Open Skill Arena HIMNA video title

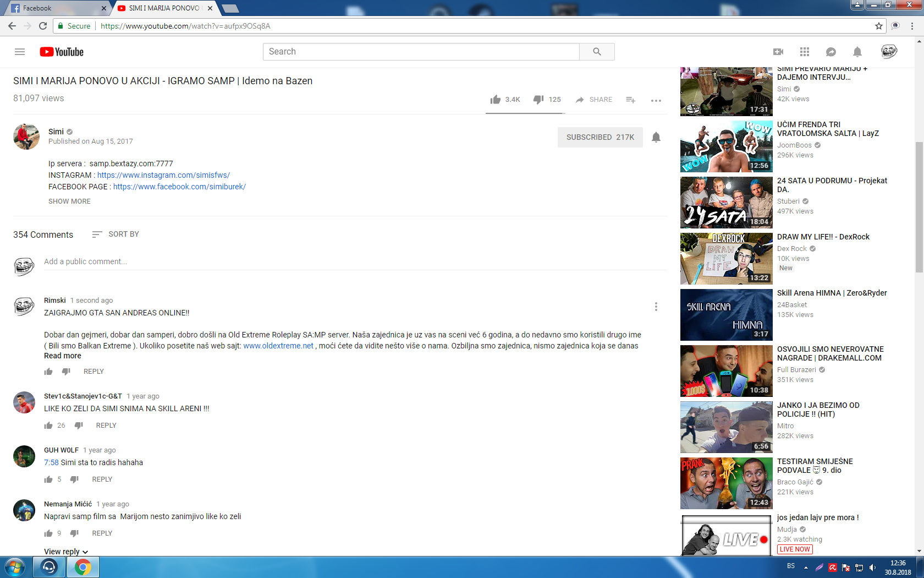[832, 293]
